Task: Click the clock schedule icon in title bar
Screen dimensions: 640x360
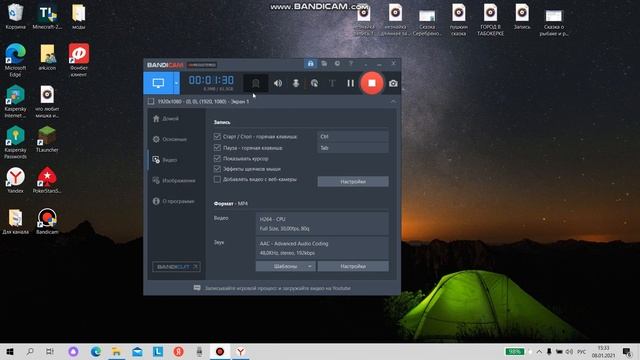Action: coord(337,64)
